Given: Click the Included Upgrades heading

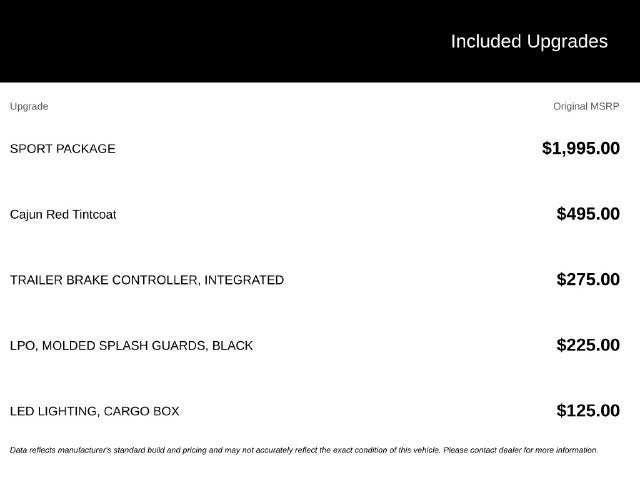Looking at the screenshot, I should (529, 42).
